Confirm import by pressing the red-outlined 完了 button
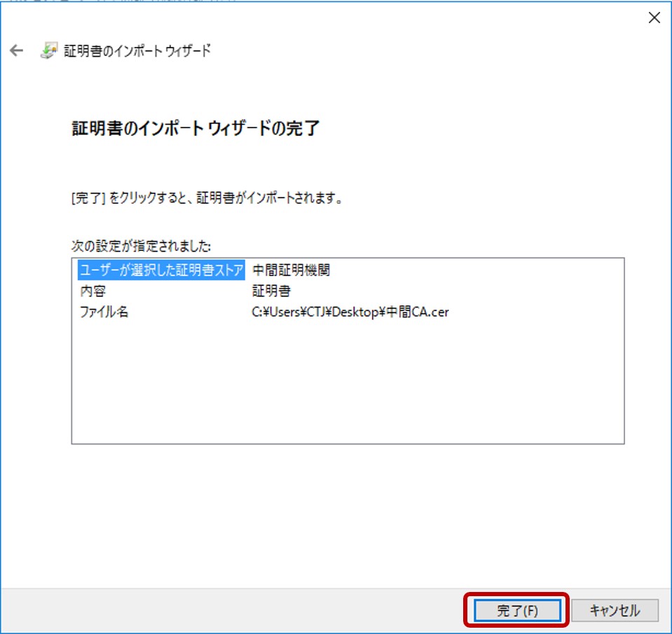 [x=517, y=609]
